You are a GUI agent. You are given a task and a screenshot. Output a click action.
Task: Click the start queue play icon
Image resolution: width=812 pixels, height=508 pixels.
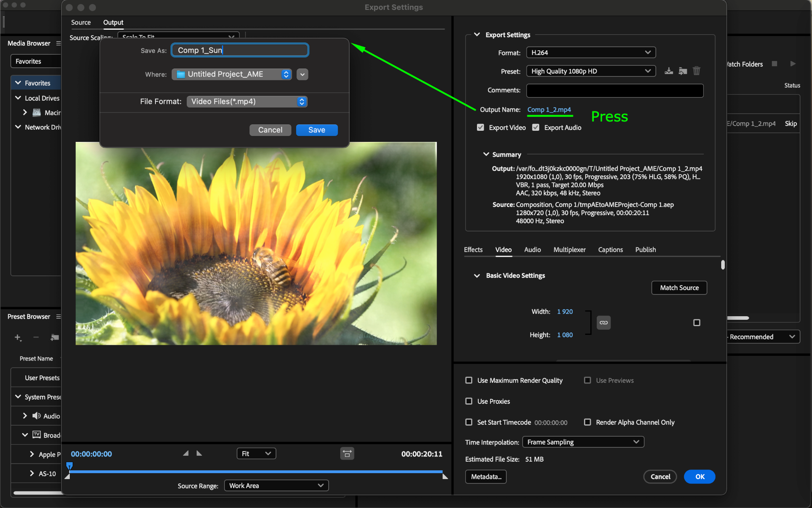click(793, 64)
